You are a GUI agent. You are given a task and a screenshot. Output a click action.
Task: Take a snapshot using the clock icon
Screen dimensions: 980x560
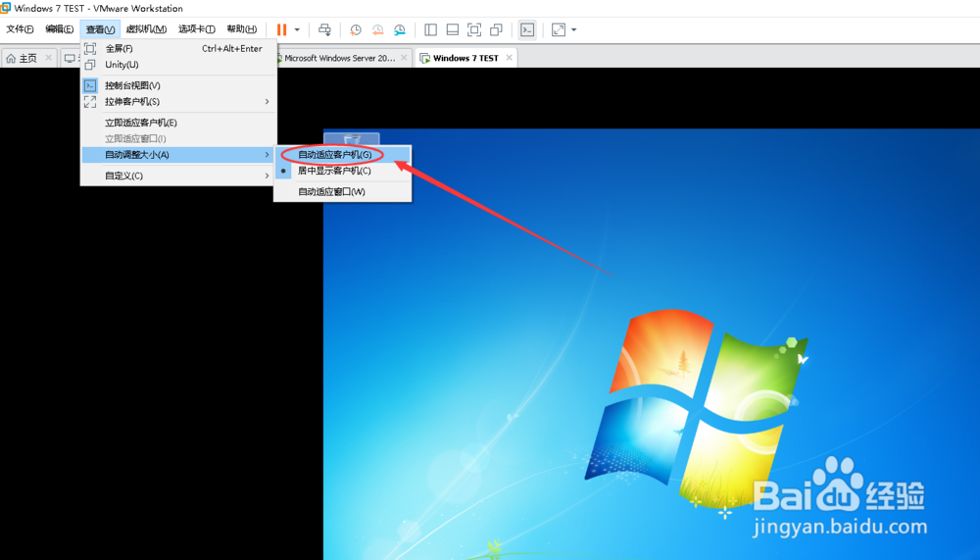(355, 29)
